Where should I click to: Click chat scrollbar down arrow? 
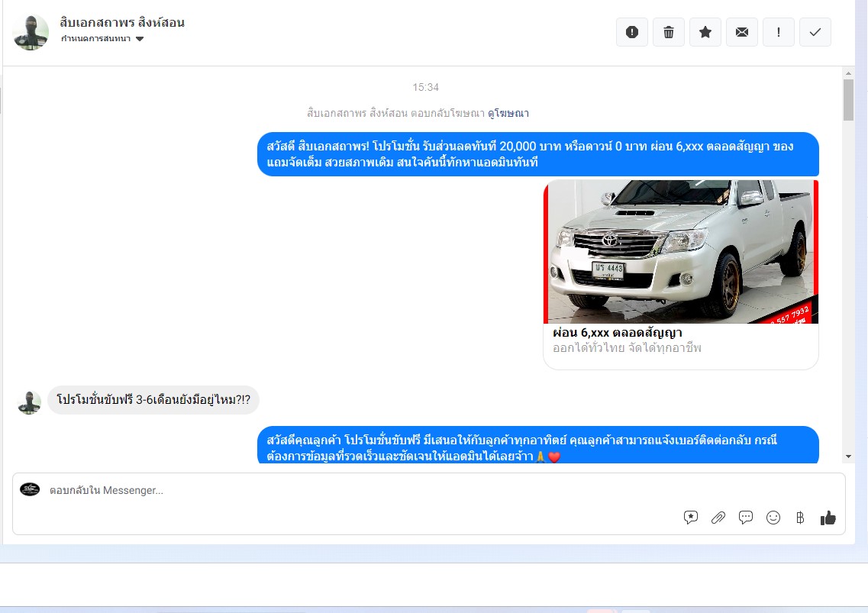point(848,457)
